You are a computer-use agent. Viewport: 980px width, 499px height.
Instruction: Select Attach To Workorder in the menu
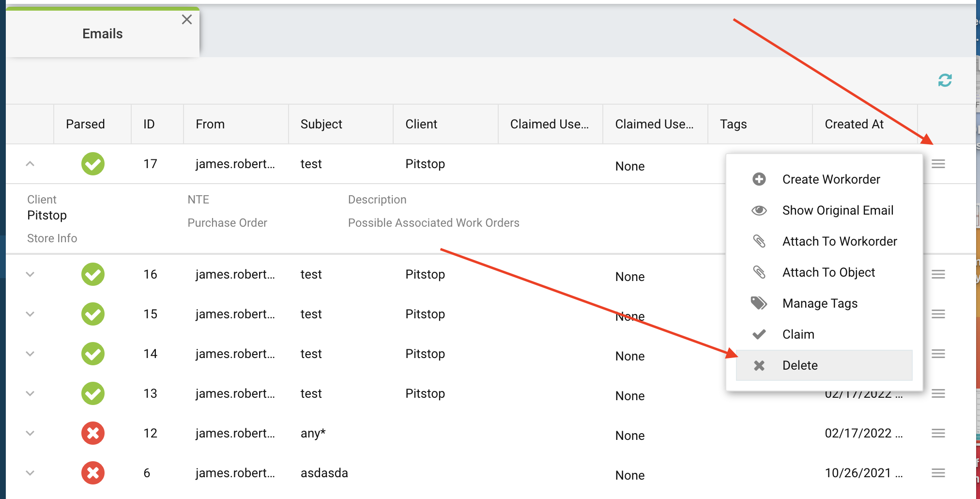840,241
